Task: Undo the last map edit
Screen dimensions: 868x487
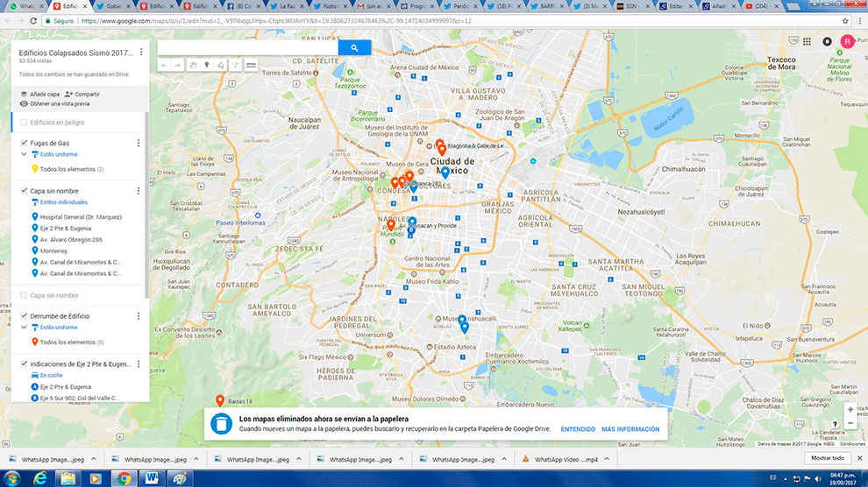Action: [x=164, y=65]
